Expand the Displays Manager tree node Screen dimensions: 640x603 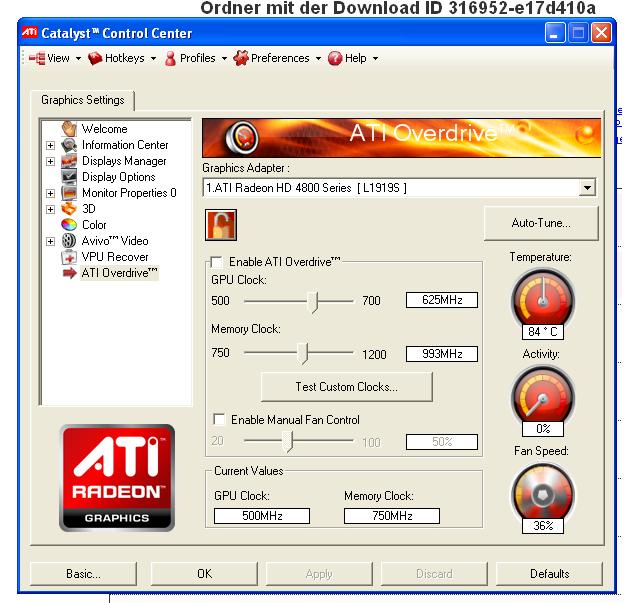click(x=50, y=161)
